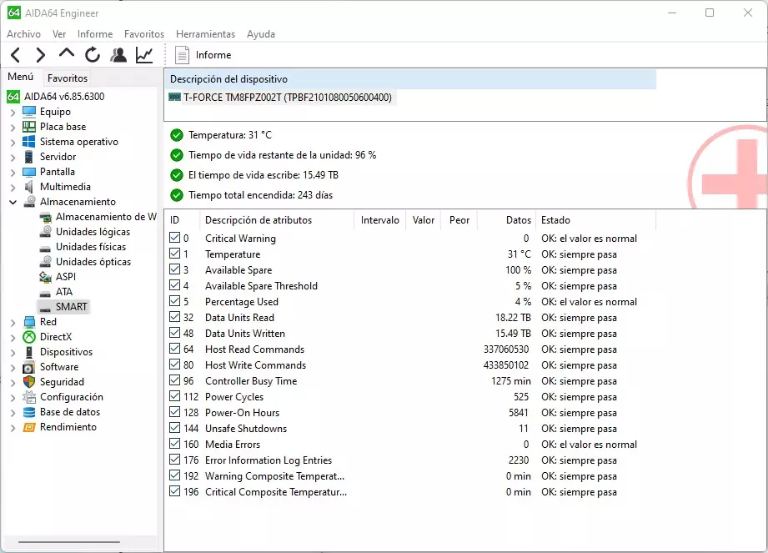Image resolution: width=768 pixels, height=553 pixels.
Task: Go back with the left arrow button
Action: tap(16, 55)
